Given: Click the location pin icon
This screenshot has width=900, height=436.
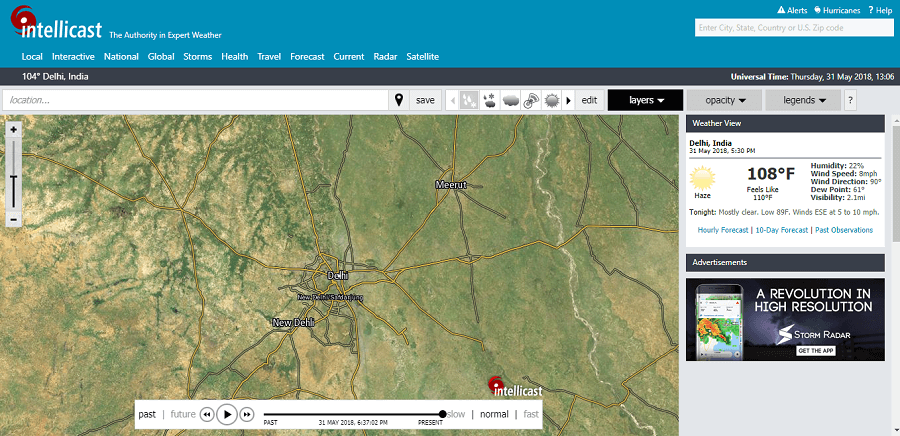Looking at the screenshot, I should (399, 100).
